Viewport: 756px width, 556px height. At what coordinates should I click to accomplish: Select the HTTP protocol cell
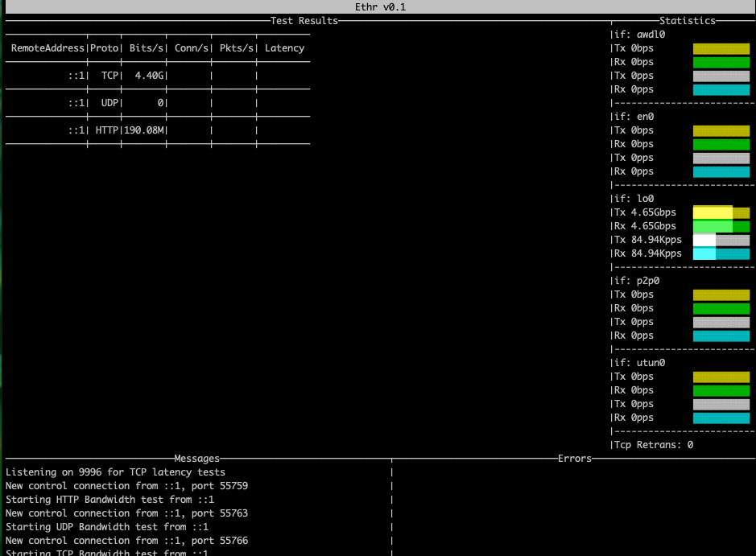(106, 130)
